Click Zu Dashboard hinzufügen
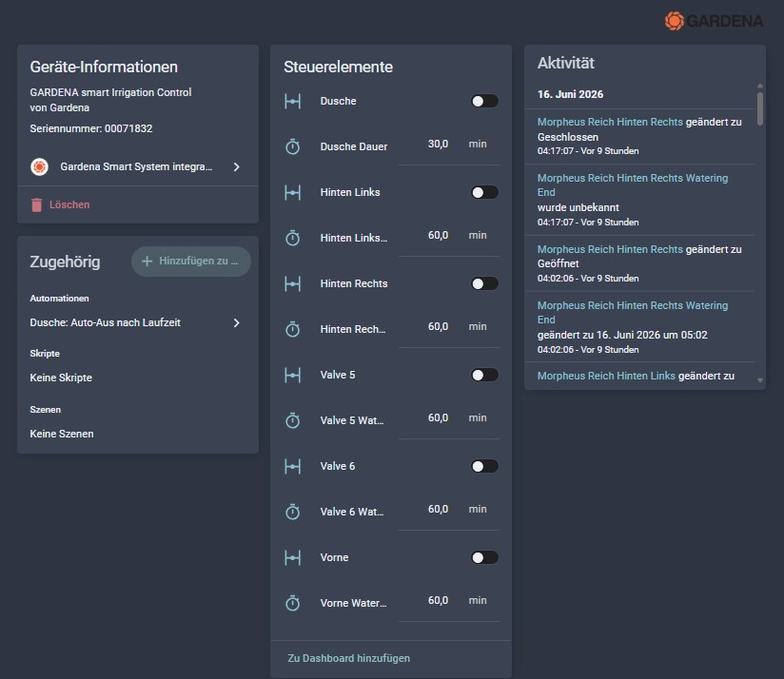 click(348, 658)
